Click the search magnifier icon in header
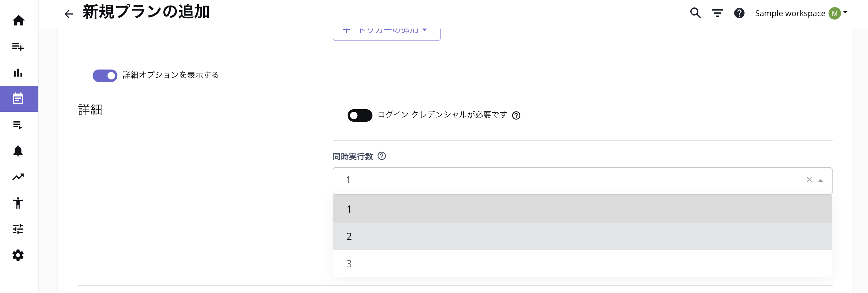 coord(696,13)
